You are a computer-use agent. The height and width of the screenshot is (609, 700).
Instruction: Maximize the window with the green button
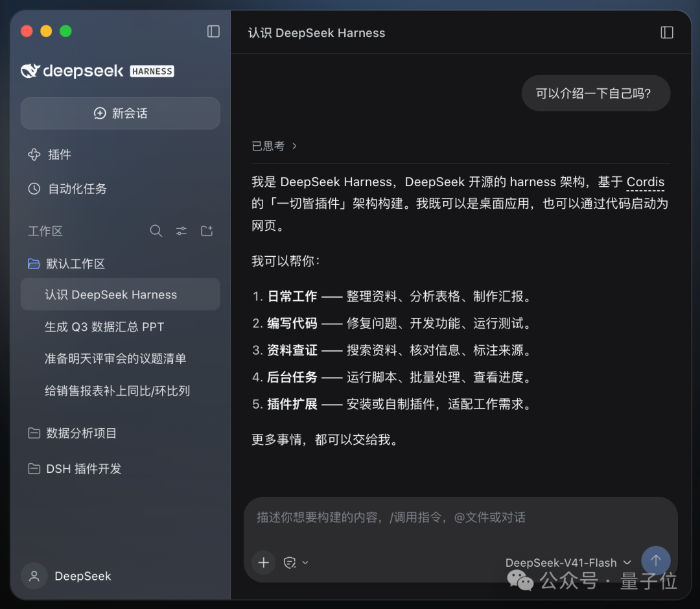65,31
